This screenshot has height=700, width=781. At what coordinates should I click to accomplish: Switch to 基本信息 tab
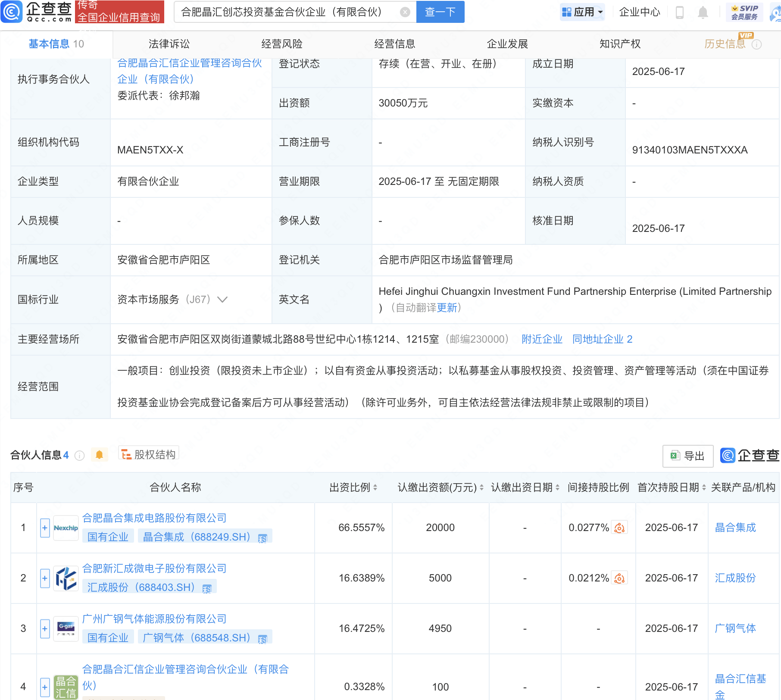[x=56, y=44]
